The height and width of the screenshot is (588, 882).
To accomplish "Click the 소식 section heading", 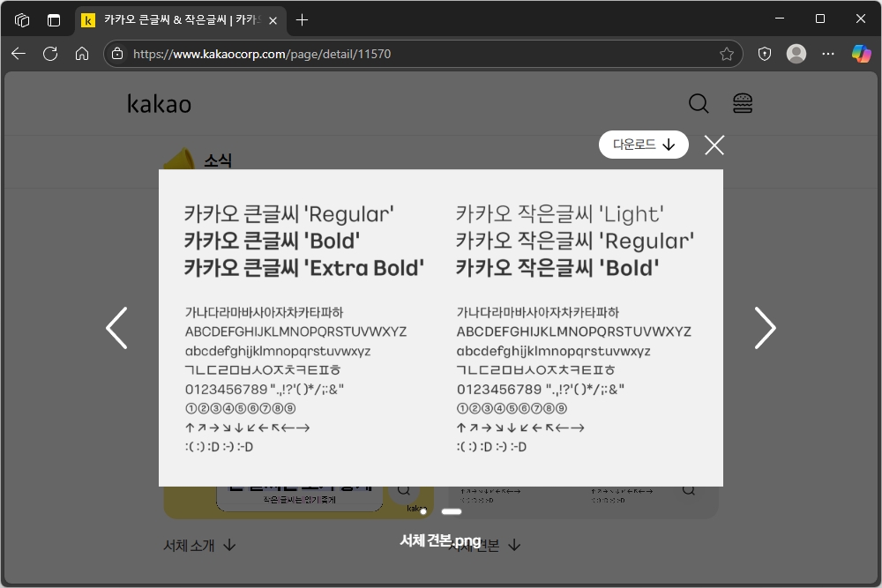I will (217, 160).
